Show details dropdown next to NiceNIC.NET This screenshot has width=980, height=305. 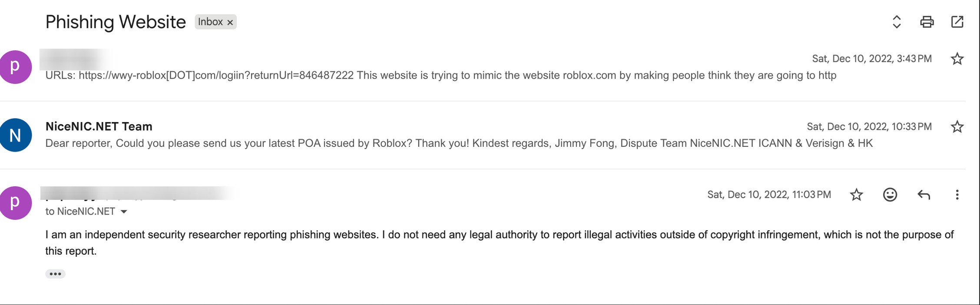(124, 212)
